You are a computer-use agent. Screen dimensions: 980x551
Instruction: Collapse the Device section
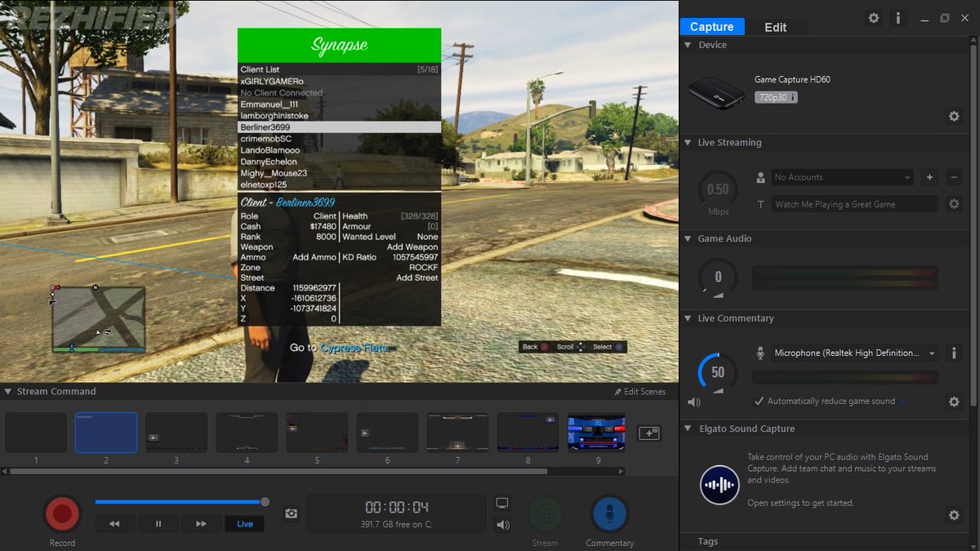click(688, 45)
